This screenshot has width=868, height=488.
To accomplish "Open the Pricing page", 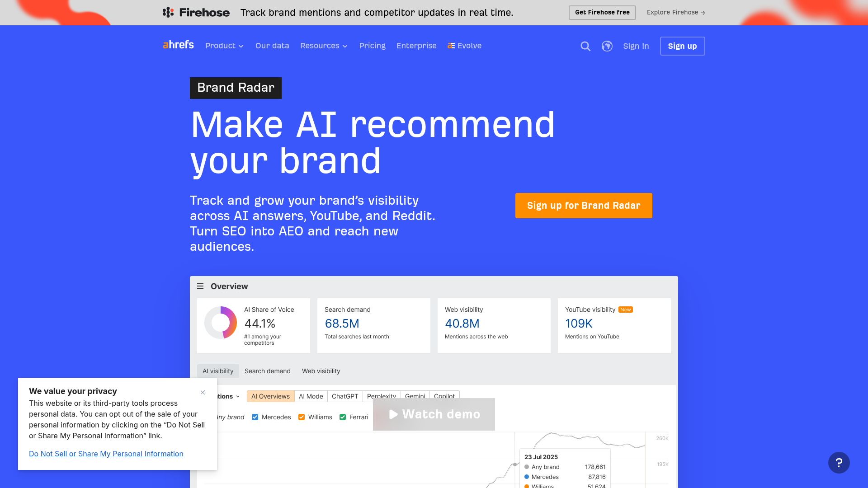I will [373, 46].
